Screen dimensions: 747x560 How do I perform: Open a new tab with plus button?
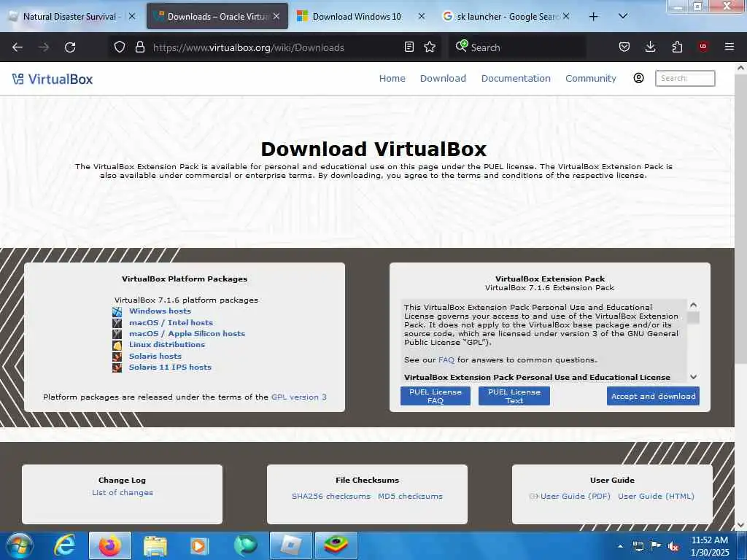point(593,17)
